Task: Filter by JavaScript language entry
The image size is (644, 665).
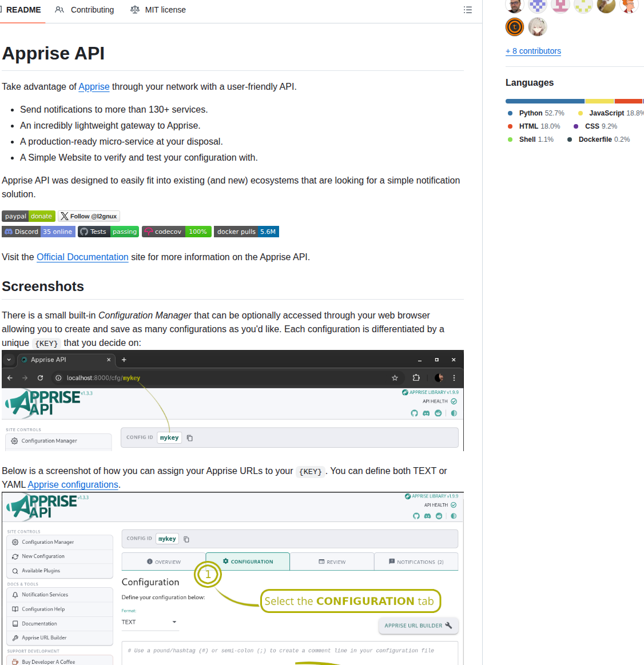Action: [610, 113]
